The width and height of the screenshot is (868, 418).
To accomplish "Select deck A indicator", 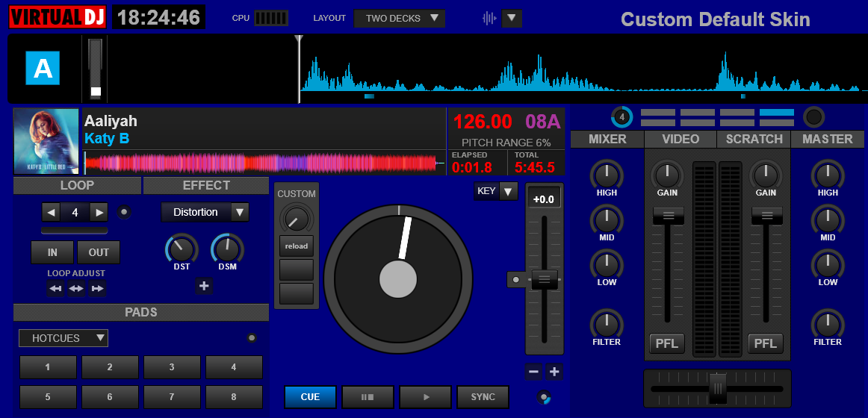I will coord(43,68).
